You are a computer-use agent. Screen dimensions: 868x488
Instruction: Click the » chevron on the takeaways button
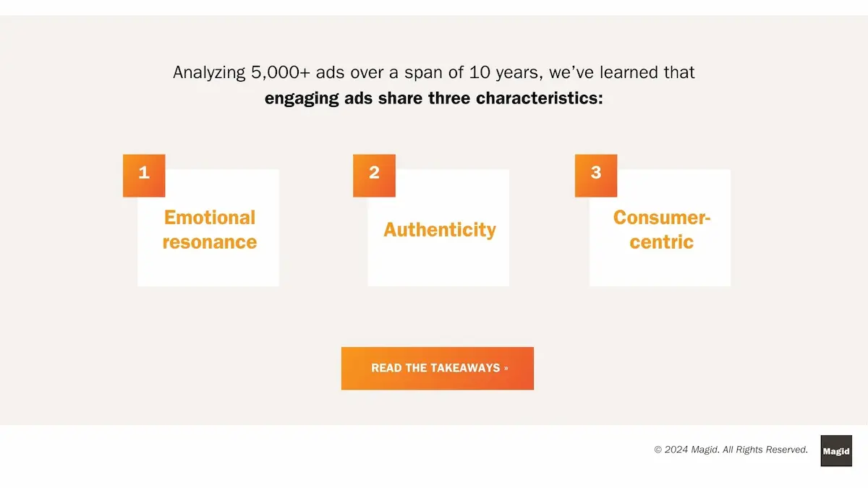[506, 368]
